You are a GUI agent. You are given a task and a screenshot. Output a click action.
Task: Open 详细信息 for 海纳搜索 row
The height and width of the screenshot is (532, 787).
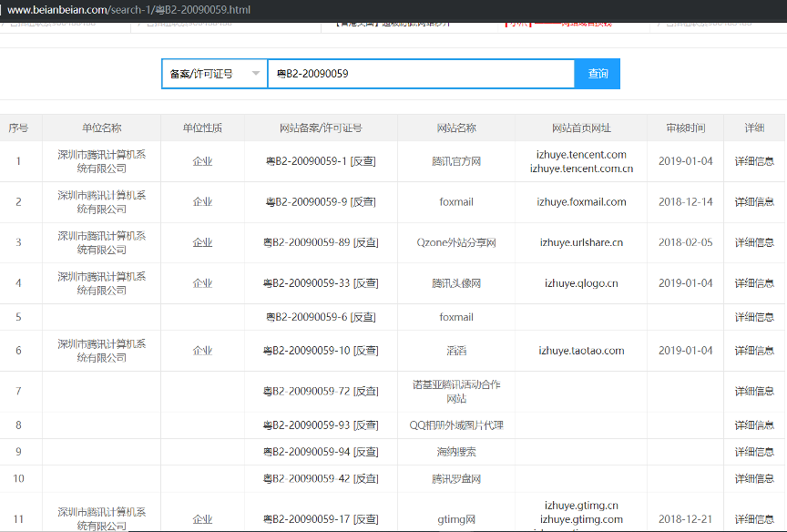pyautogui.click(x=754, y=452)
